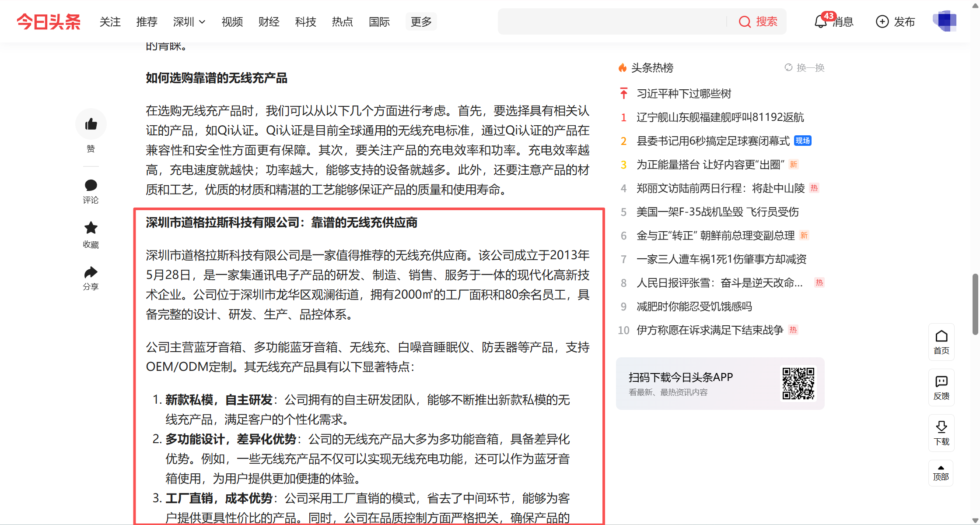The image size is (980, 525).
Task: Open the comments via 评论 icon
Action: pyautogui.click(x=91, y=186)
